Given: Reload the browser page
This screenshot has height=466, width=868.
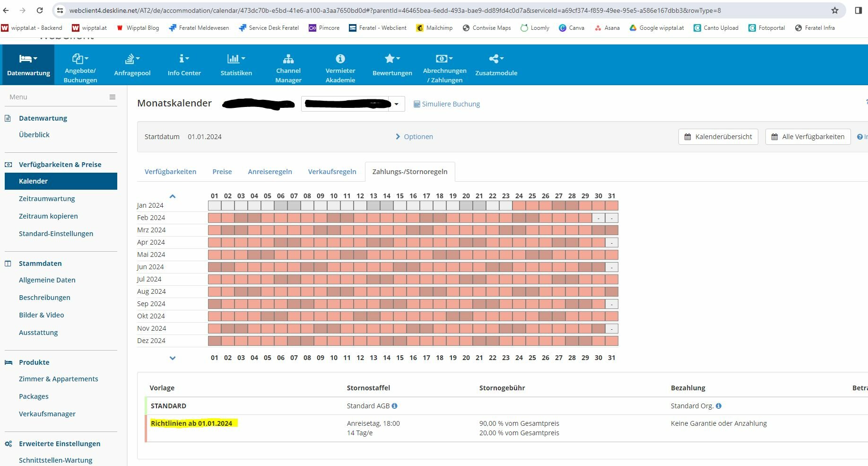Looking at the screenshot, I should point(40,10).
